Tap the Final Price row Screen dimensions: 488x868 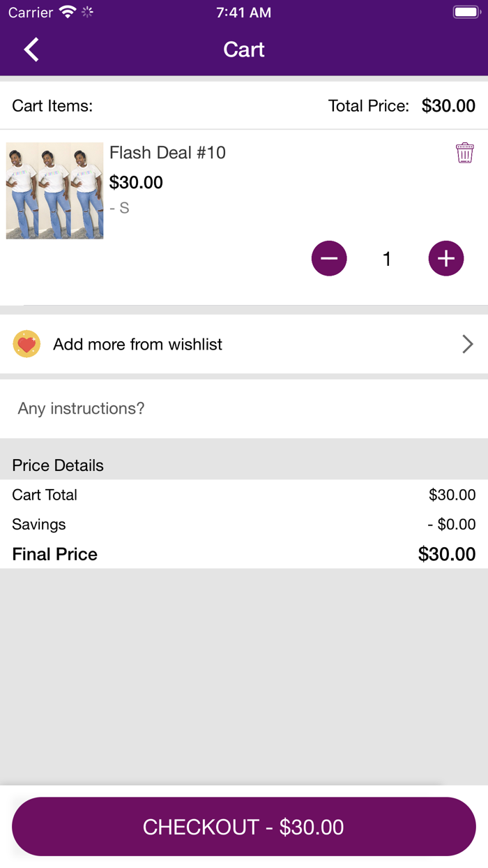[x=244, y=554]
